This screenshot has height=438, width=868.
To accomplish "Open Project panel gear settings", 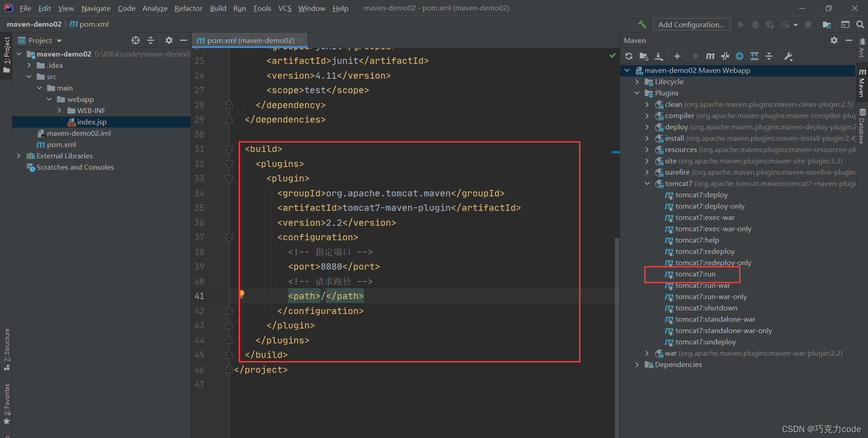I will [x=169, y=40].
